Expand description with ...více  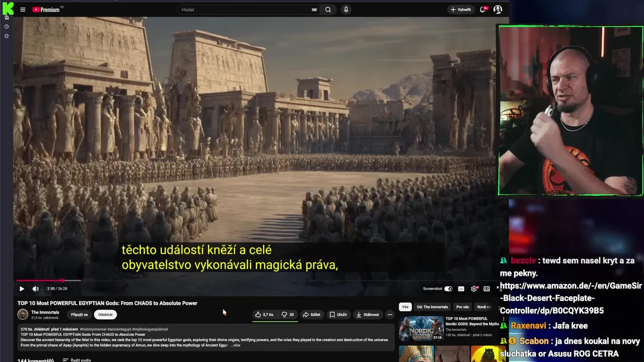235,345
